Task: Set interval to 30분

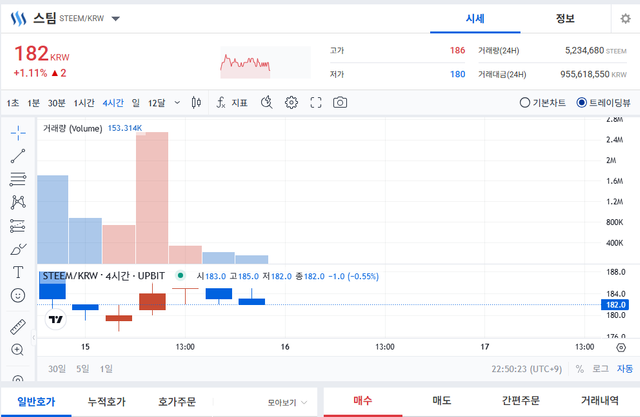Action: click(57, 103)
